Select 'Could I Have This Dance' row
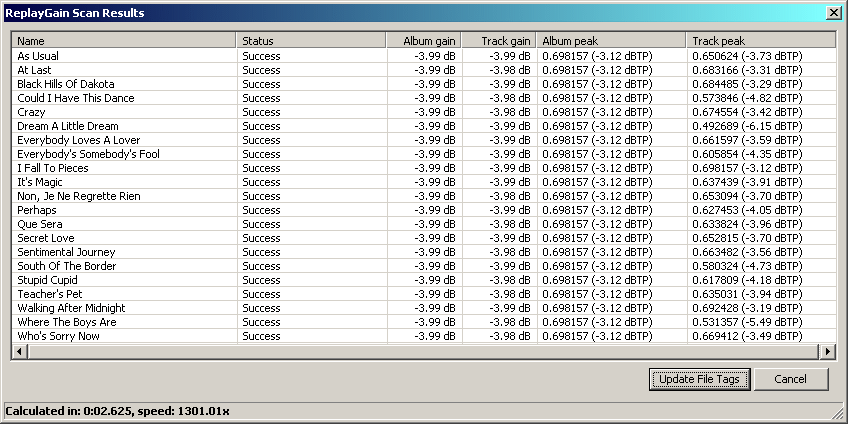 click(423, 98)
